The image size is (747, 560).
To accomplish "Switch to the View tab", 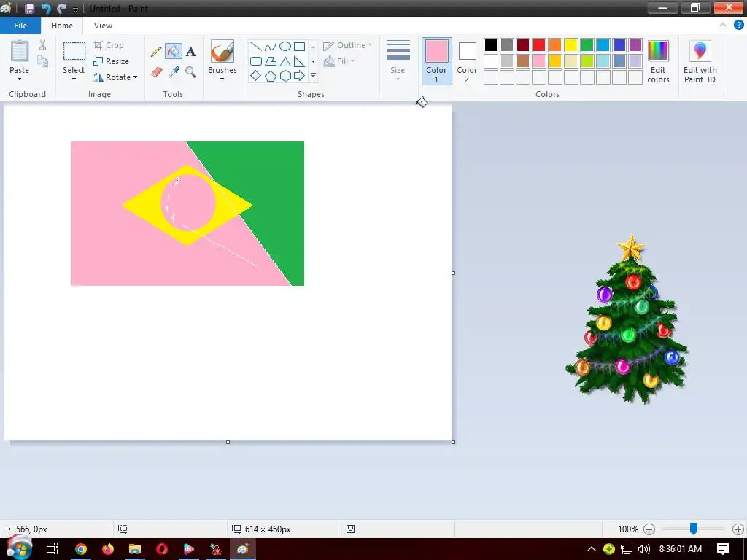I will [103, 26].
